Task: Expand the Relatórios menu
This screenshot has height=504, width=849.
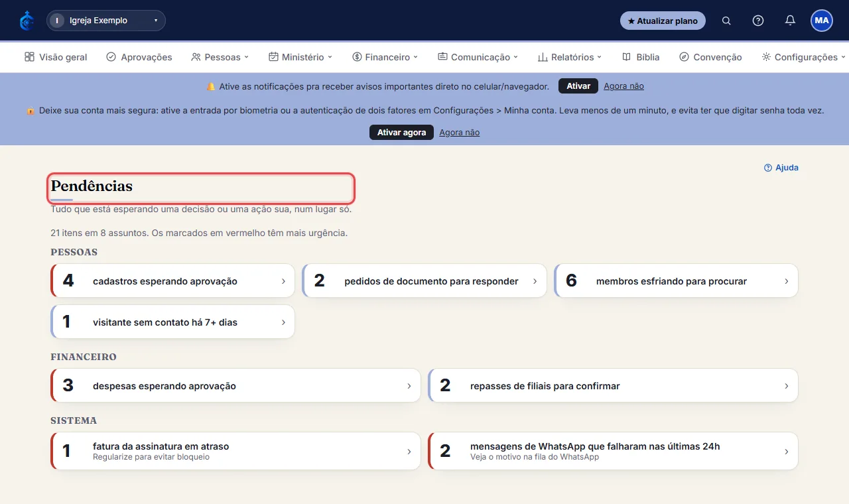Action: [570, 57]
